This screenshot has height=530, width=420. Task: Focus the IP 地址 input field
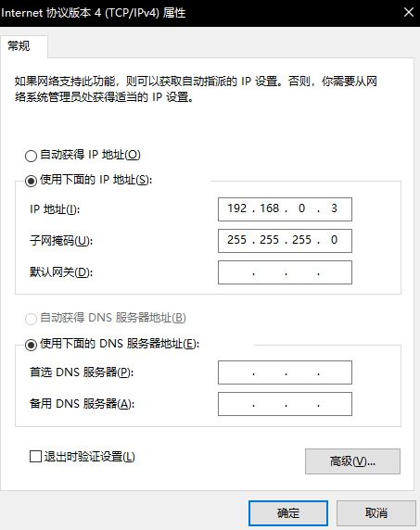[285, 209]
